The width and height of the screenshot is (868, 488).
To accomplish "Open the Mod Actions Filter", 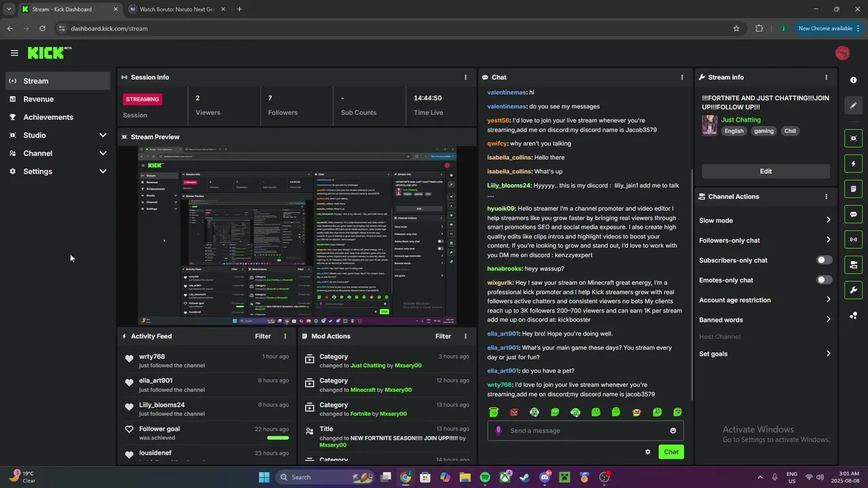I will coord(443,336).
